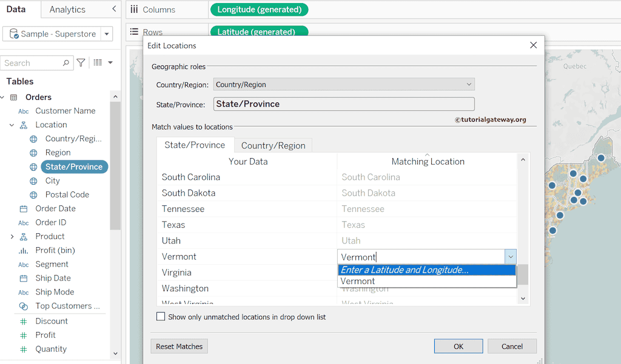This screenshot has width=621, height=364.
Task: Expand the Product hierarchy in Tables
Action: point(12,236)
